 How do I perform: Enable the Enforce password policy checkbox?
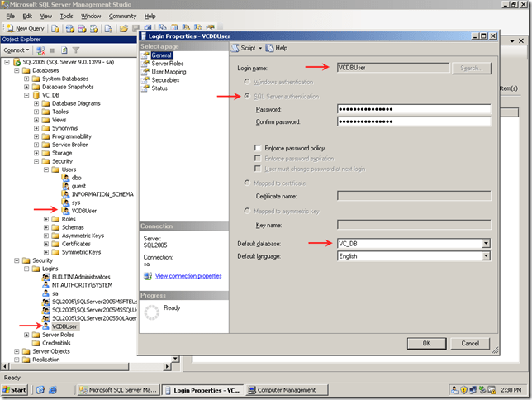coord(259,146)
